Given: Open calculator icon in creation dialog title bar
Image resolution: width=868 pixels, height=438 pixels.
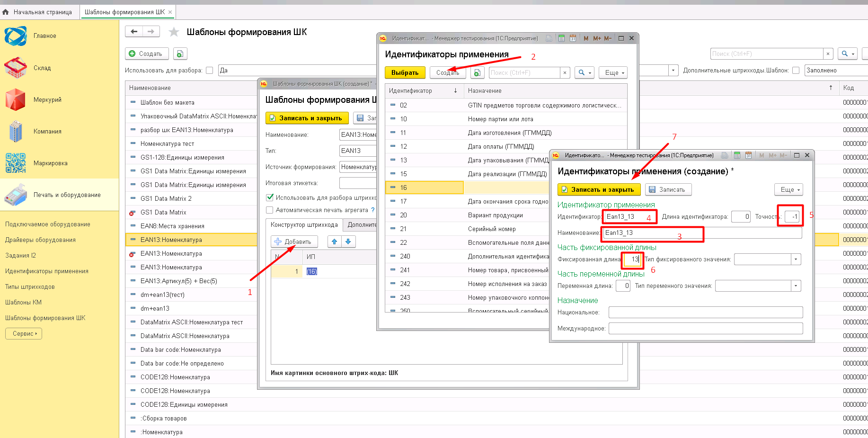Looking at the screenshot, I should (x=737, y=155).
